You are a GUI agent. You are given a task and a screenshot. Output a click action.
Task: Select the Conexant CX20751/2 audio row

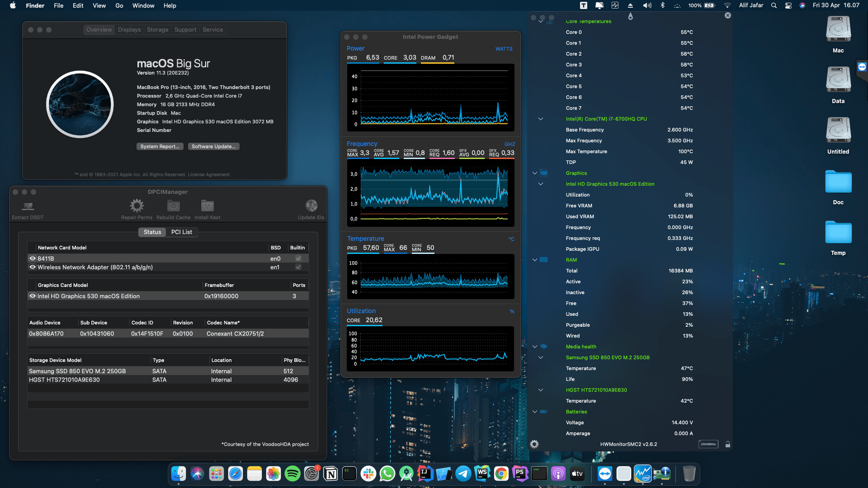pyautogui.click(x=168, y=333)
